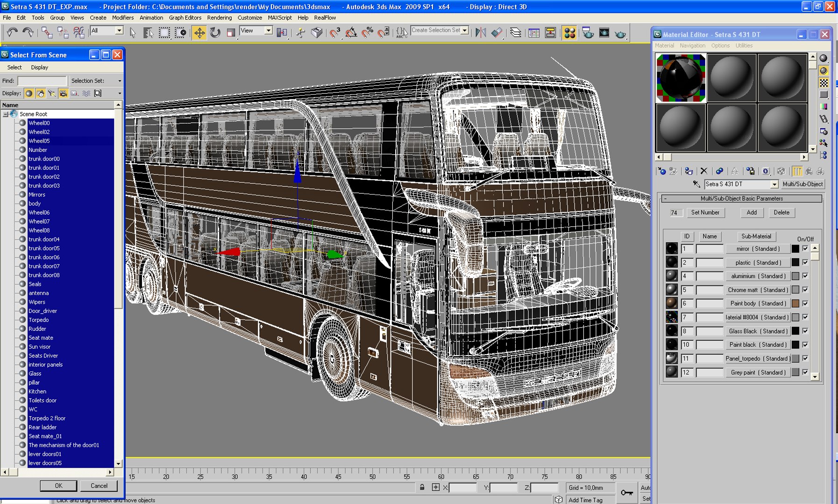Collapse Multi/Sub-Object Basic Parameters rollout
This screenshot has width=838, height=504.
665,199
